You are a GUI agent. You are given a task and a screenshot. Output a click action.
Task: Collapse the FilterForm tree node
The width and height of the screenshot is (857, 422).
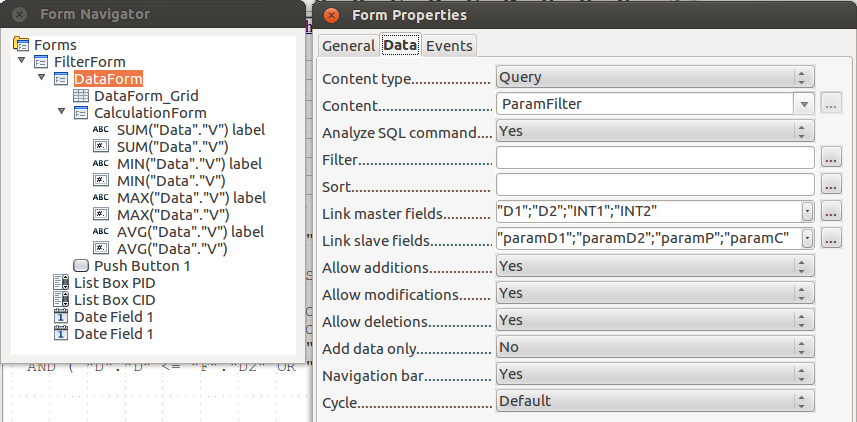[x=22, y=62]
